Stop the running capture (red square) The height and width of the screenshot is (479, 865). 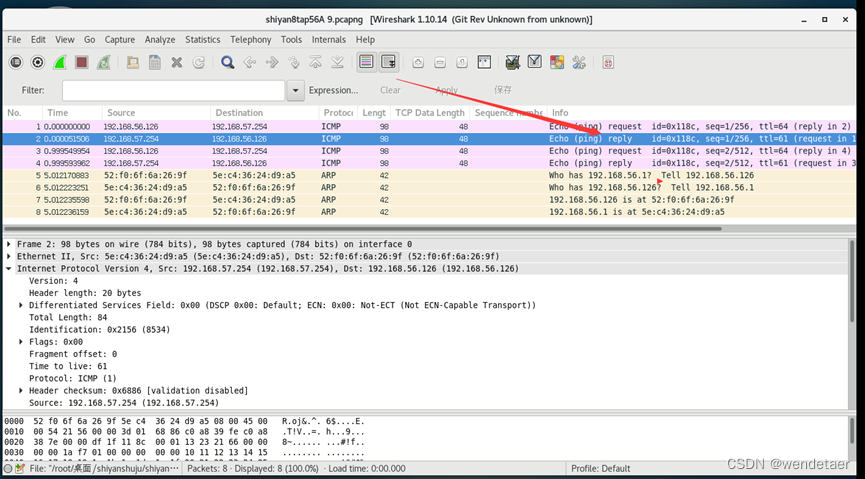click(82, 62)
